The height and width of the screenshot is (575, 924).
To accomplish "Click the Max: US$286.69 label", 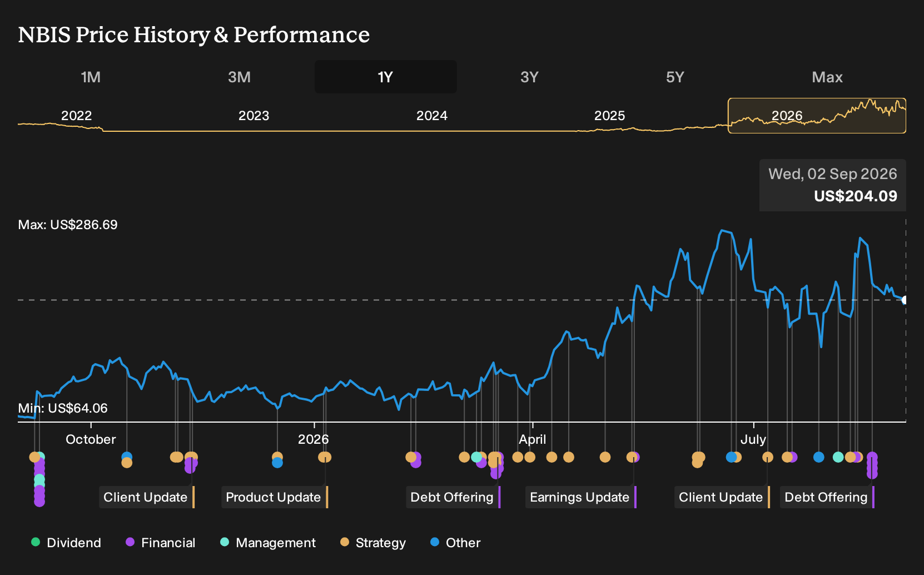I will click(68, 225).
